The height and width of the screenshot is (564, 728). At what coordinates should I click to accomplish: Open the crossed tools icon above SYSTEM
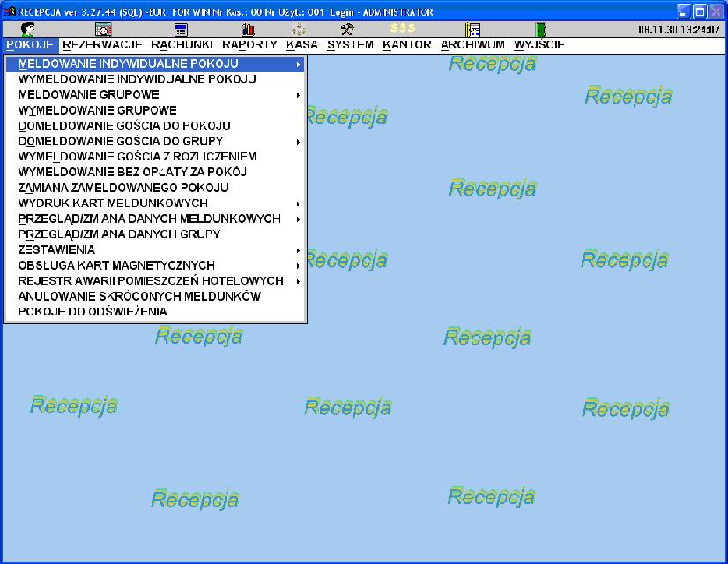click(x=347, y=29)
